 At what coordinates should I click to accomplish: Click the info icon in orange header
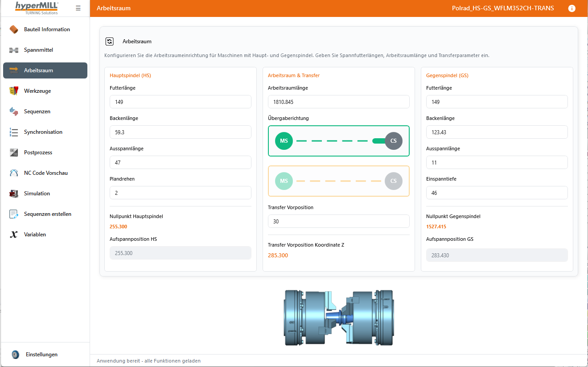pyautogui.click(x=572, y=8)
